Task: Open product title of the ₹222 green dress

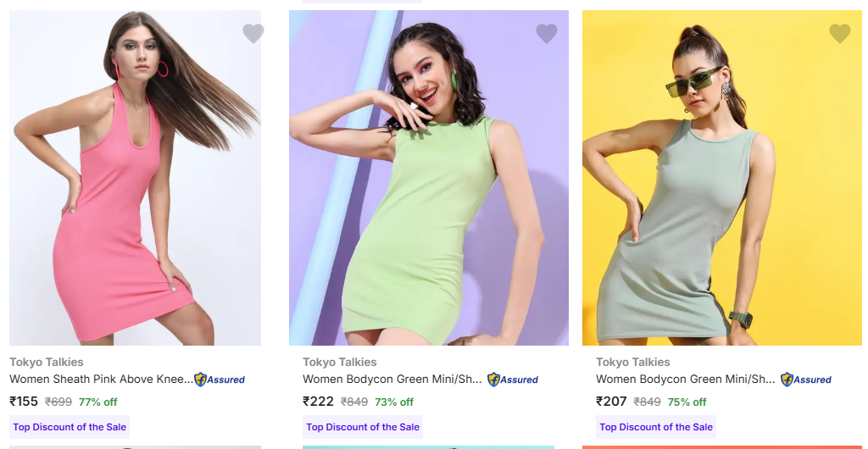Action: pos(392,380)
